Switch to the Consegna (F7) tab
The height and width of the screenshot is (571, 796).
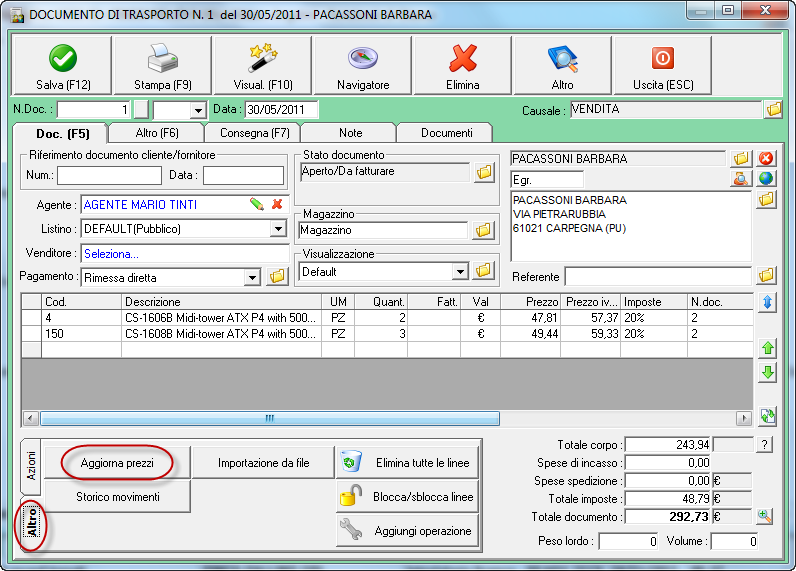coord(252,132)
